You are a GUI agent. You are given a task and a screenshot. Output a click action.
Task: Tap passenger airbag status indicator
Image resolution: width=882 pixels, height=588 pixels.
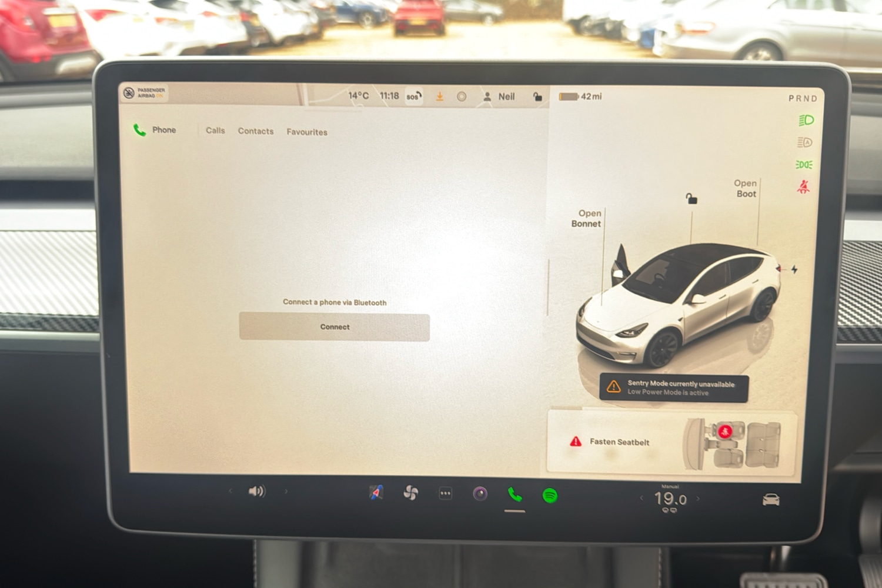point(143,92)
